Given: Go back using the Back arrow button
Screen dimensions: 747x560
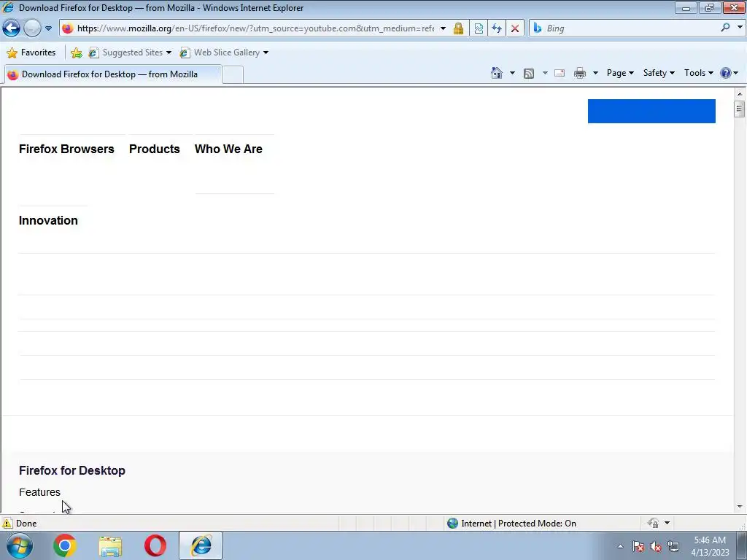Looking at the screenshot, I should pyautogui.click(x=12, y=28).
